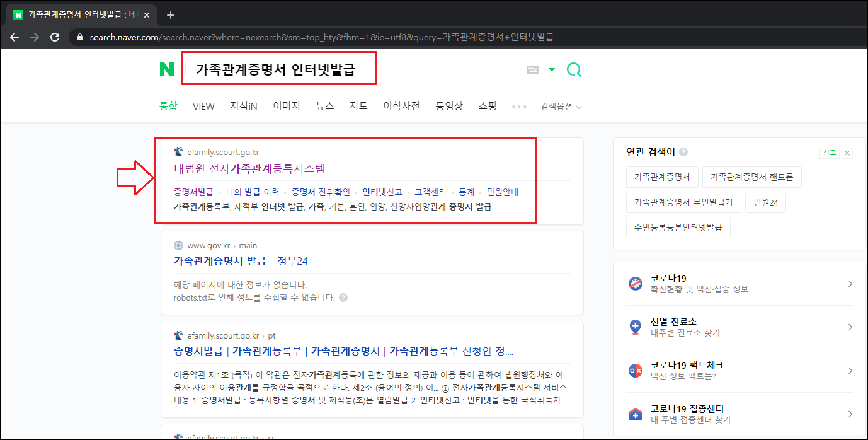Reload the page with refresh icon
868x440 pixels.
point(55,37)
